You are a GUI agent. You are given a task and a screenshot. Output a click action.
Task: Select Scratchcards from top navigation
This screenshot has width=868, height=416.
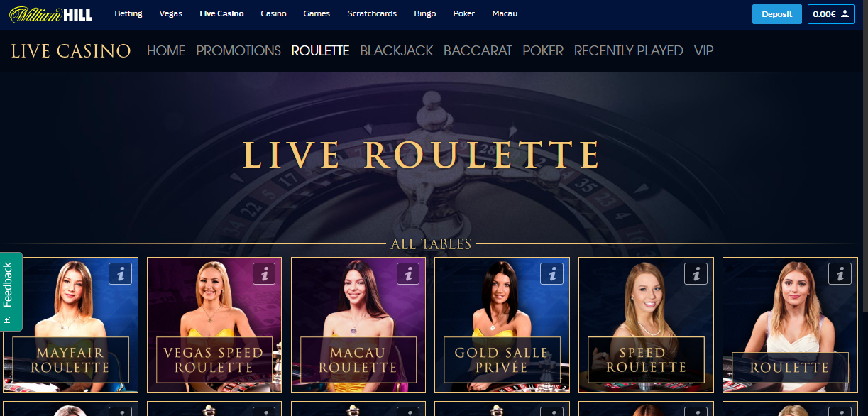click(x=372, y=14)
